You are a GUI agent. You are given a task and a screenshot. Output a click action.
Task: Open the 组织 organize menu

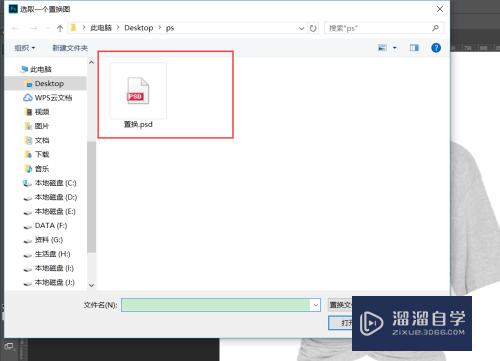(25, 48)
